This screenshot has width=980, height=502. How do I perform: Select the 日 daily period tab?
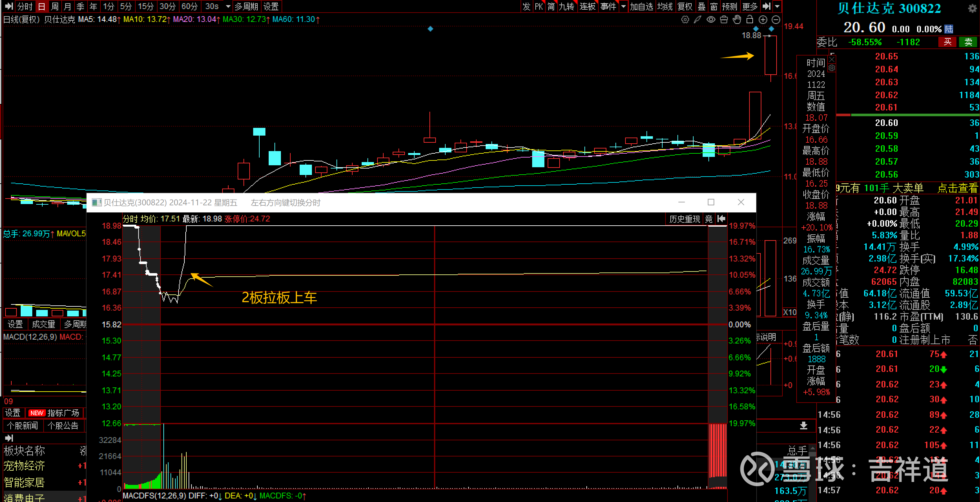click(41, 6)
